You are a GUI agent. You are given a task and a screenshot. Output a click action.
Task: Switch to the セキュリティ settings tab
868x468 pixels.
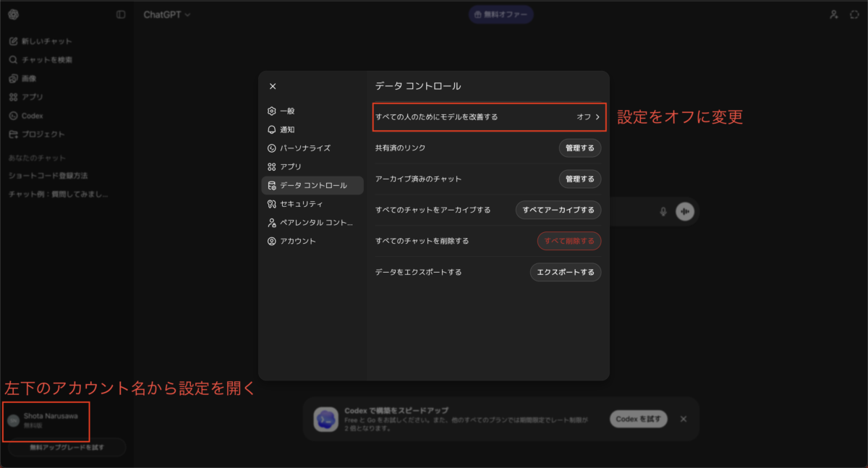301,204
